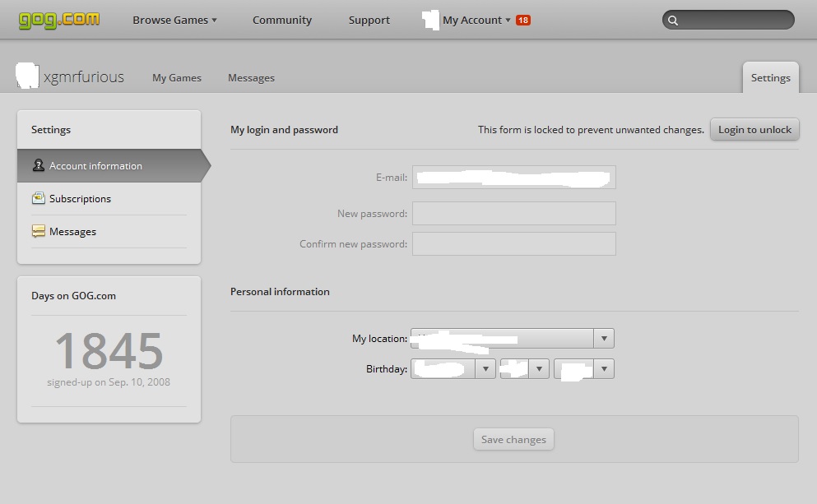Click the avatar beside xgmrfurious

tap(28, 76)
